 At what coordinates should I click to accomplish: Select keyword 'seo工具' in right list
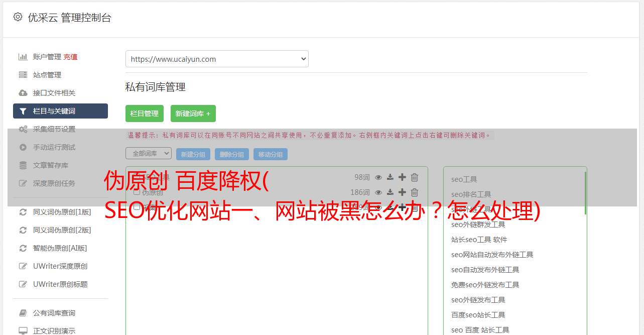(x=464, y=179)
